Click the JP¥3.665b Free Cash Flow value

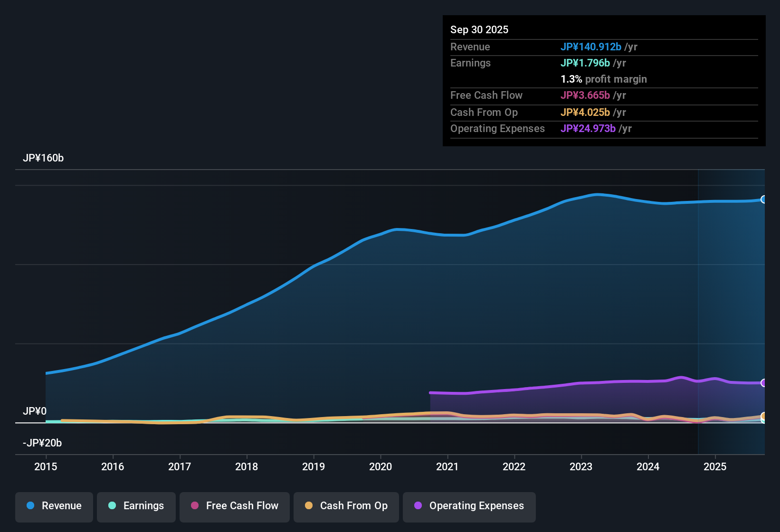[x=586, y=95]
